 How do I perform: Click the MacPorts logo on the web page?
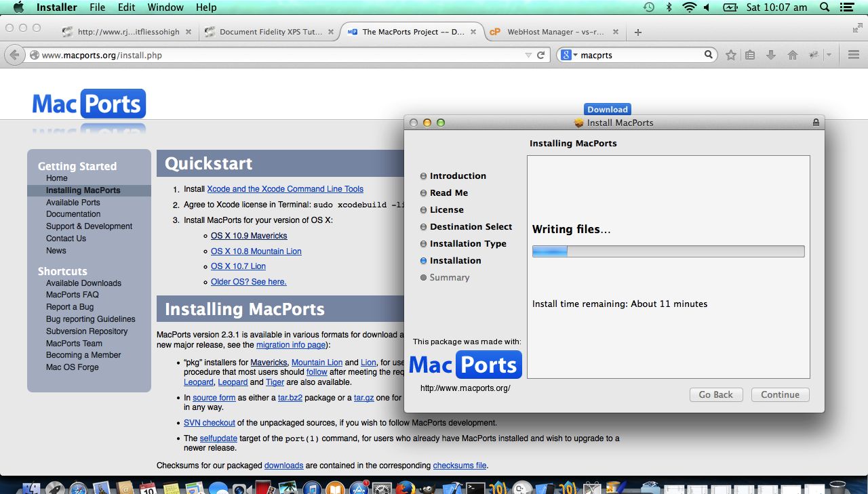click(x=89, y=104)
